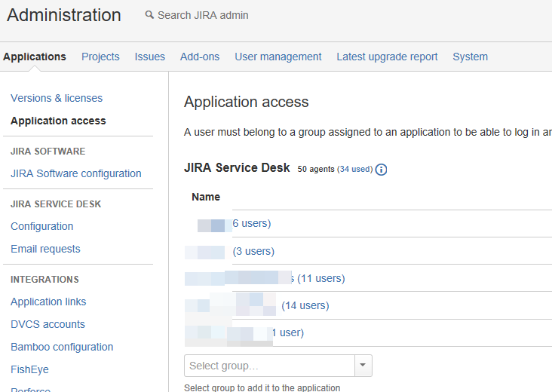This screenshot has height=392, width=552.
Task: Open Application links in sidebar
Action: point(48,302)
